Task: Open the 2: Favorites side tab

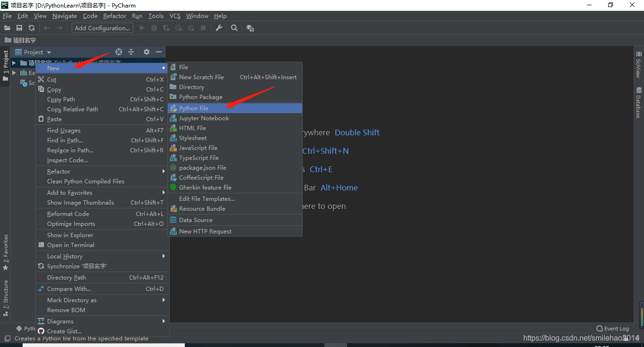Action: [x=6, y=252]
